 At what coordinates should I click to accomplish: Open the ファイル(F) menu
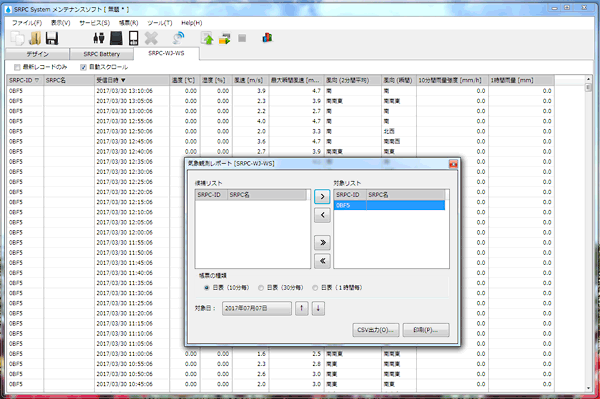pos(27,23)
